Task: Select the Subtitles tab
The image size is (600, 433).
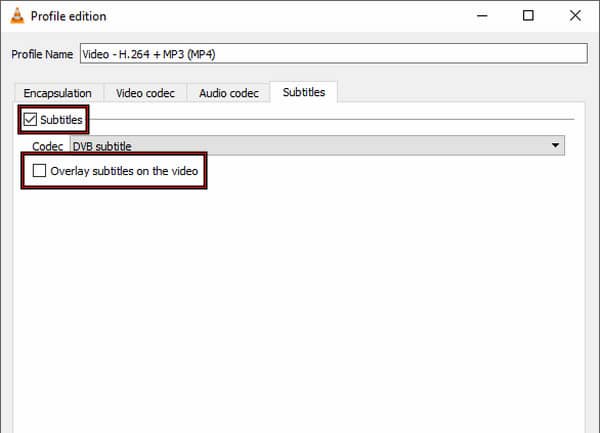Action: pos(304,92)
